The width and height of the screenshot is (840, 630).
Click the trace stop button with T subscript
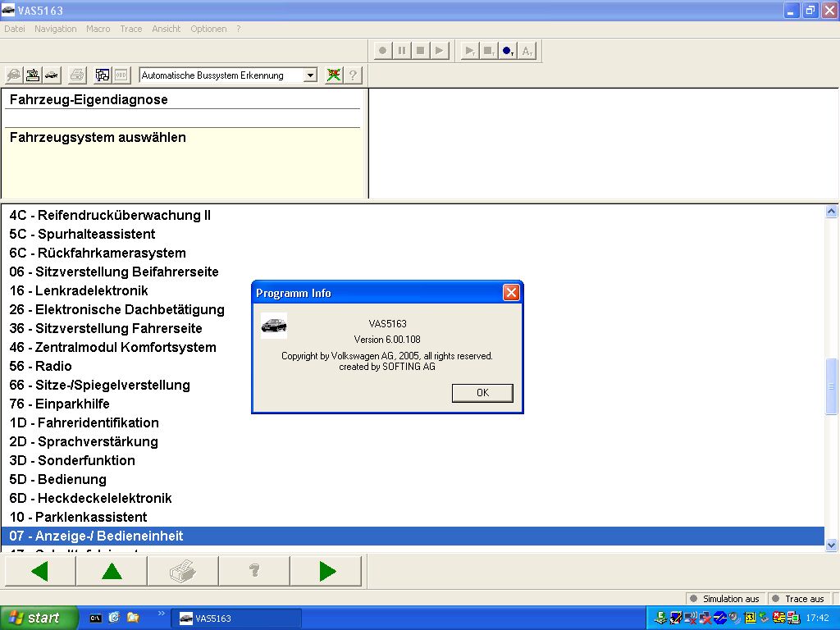489,51
